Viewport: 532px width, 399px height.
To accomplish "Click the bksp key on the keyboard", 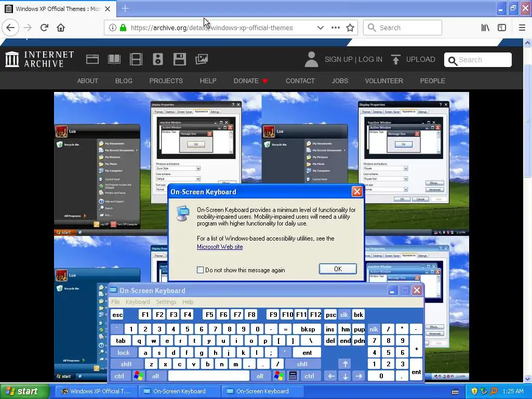I will click(x=308, y=329).
